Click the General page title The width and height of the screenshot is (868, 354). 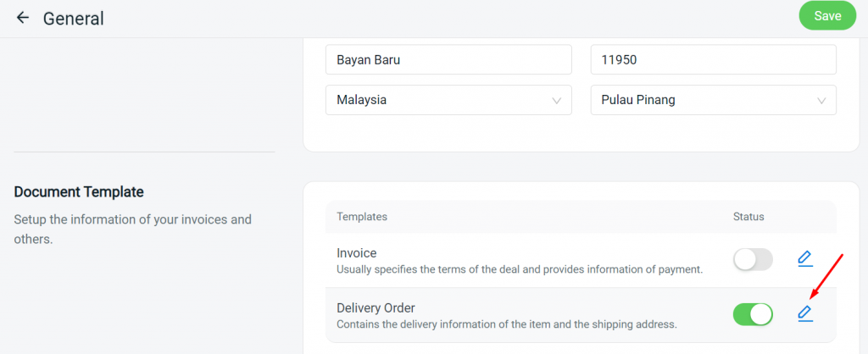coord(74,18)
